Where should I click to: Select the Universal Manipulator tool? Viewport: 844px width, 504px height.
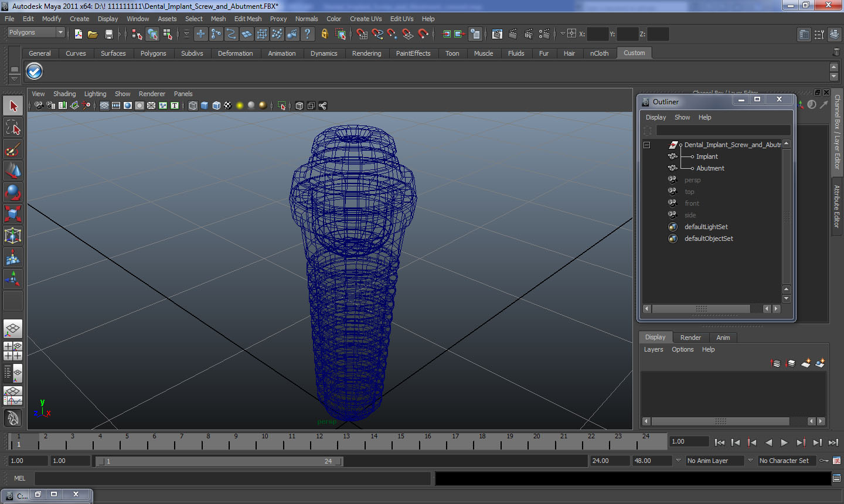tap(13, 236)
